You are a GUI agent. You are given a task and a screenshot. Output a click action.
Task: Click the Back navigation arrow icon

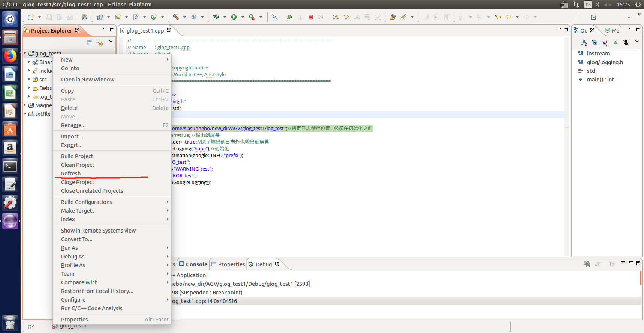pos(508,17)
